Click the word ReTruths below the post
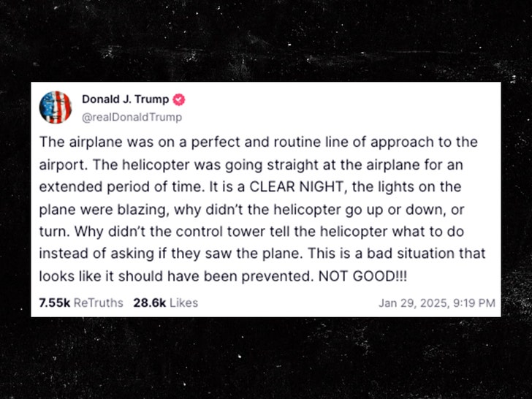The height and width of the screenshot is (399, 532). pyautogui.click(x=99, y=303)
